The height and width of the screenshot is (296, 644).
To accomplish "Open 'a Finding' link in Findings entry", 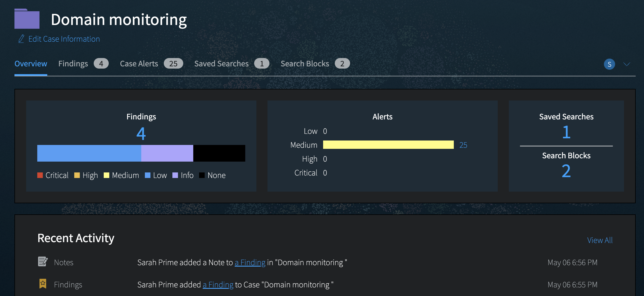I will (218, 285).
